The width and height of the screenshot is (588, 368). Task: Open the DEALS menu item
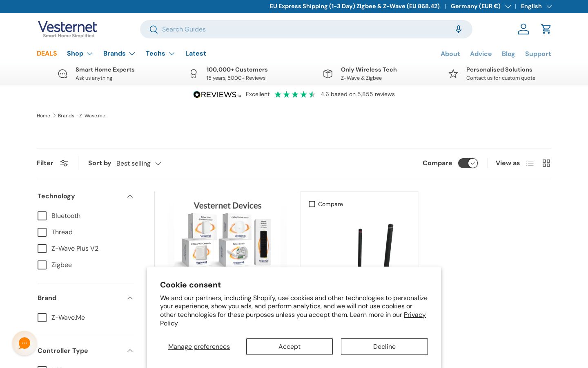(x=47, y=54)
